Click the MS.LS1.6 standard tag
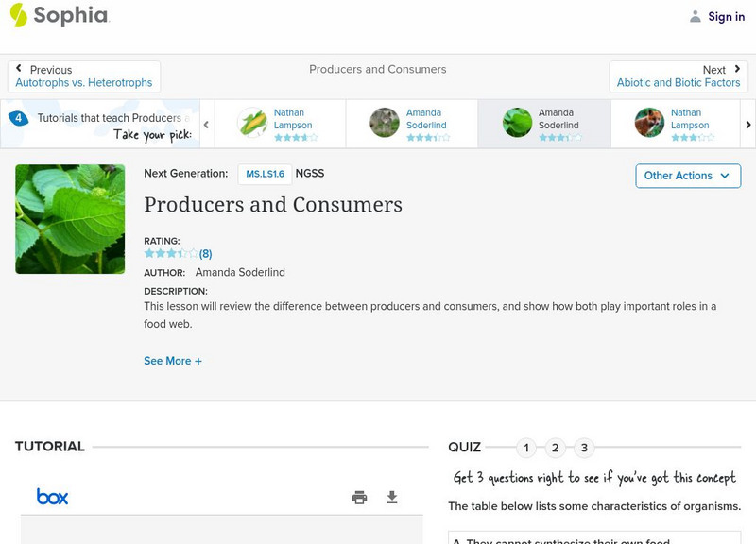Screen dimensions: 756x544 265,174
